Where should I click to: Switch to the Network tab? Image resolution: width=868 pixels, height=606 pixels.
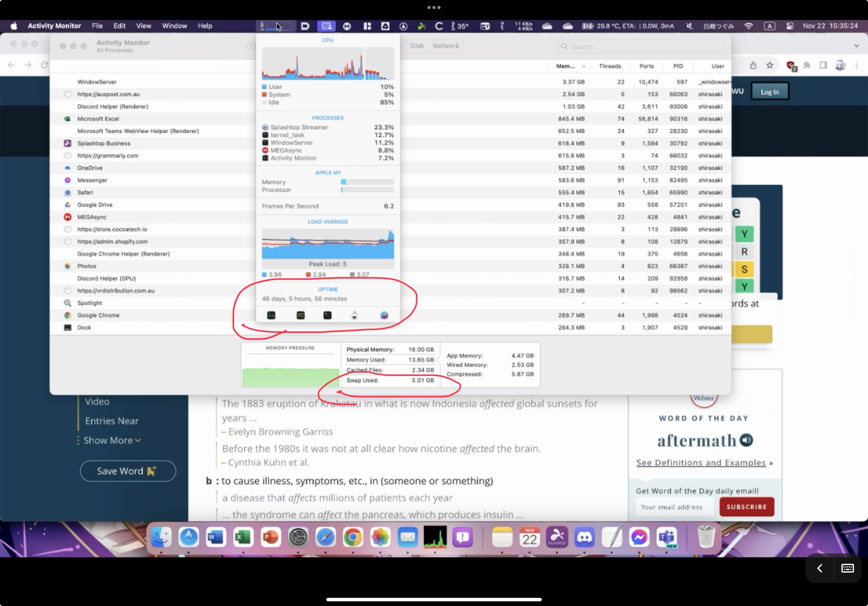[x=445, y=46]
